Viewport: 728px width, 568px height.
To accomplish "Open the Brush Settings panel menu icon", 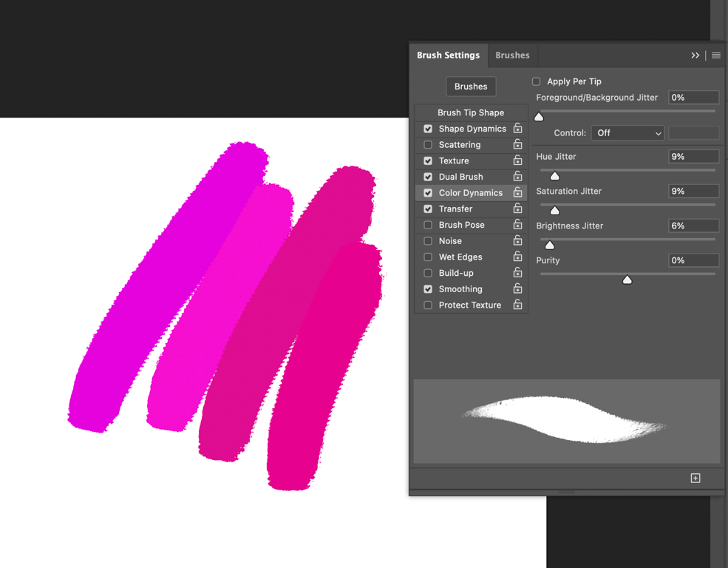I will point(716,55).
